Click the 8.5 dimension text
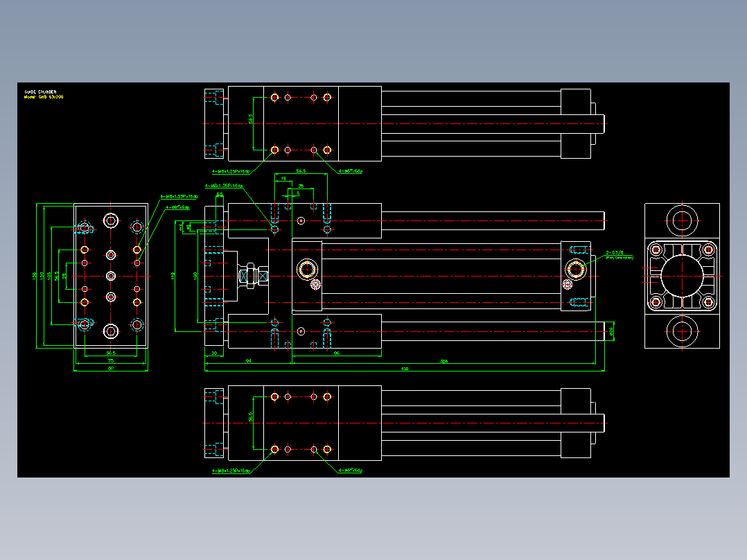This screenshot has height=560, width=747. point(220,194)
